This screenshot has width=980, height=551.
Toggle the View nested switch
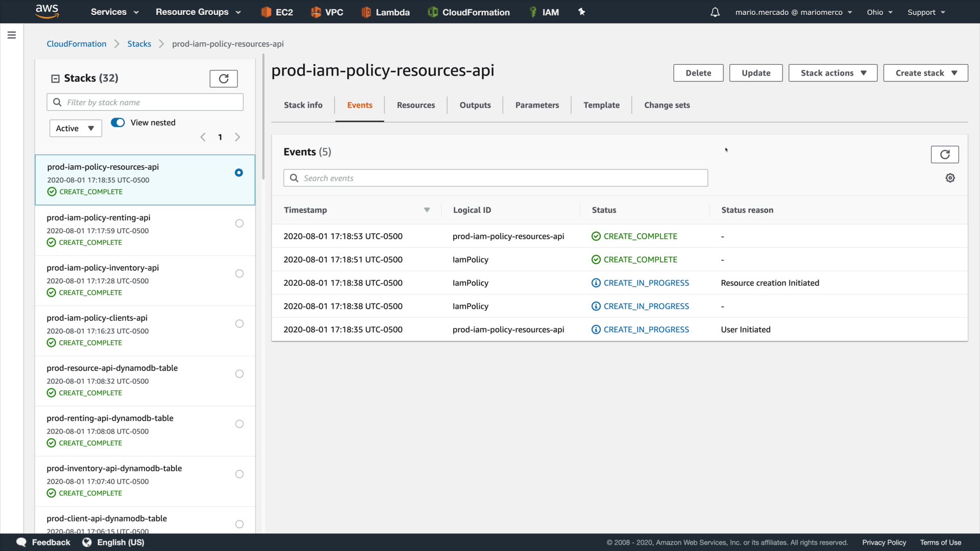coord(118,122)
